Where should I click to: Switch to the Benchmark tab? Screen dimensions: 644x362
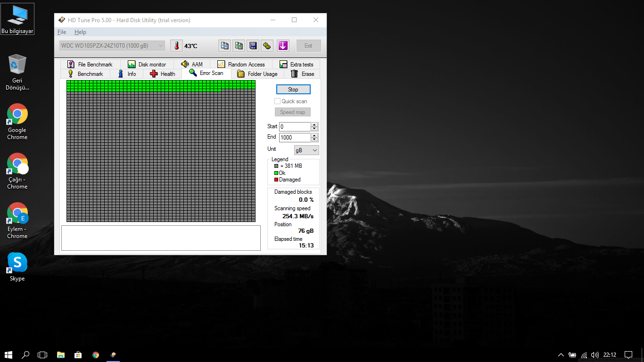tap(85, 74)
